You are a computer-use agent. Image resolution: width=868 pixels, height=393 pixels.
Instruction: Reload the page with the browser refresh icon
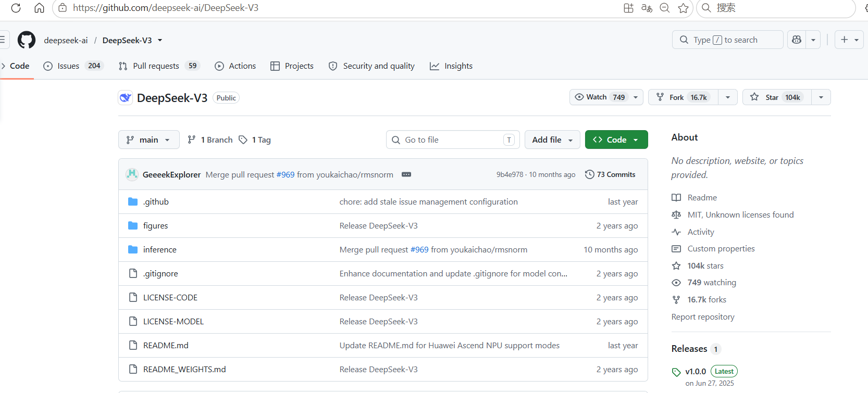click(16, 8)
